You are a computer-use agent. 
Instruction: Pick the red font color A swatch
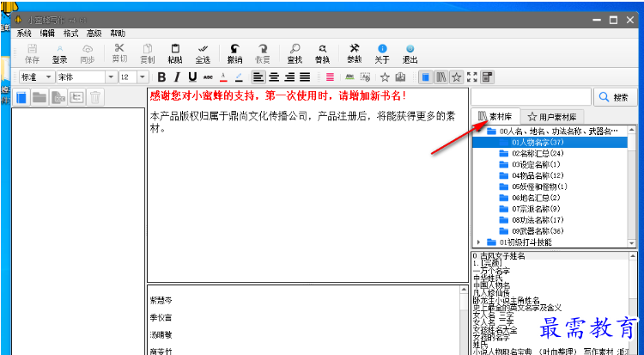[x=223, y=77]
